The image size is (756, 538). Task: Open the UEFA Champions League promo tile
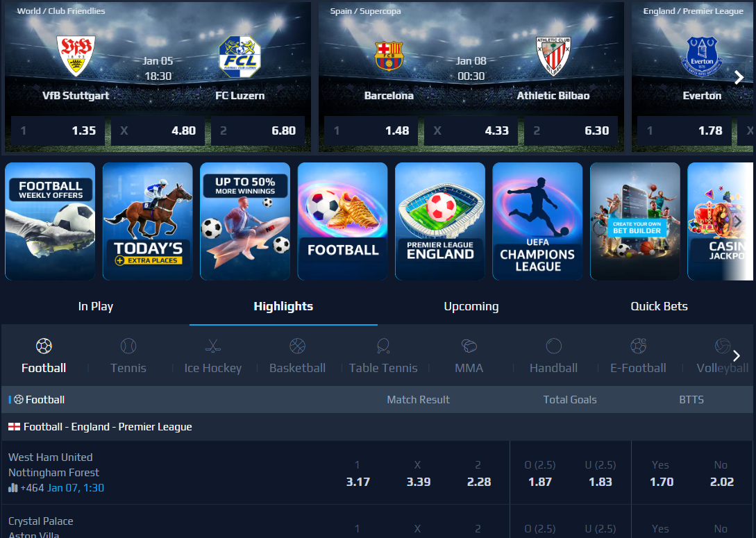point(537,221)
